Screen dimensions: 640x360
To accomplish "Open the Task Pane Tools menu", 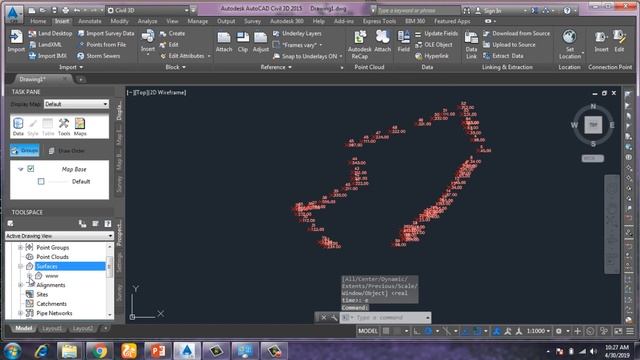I will pos(64,126).
